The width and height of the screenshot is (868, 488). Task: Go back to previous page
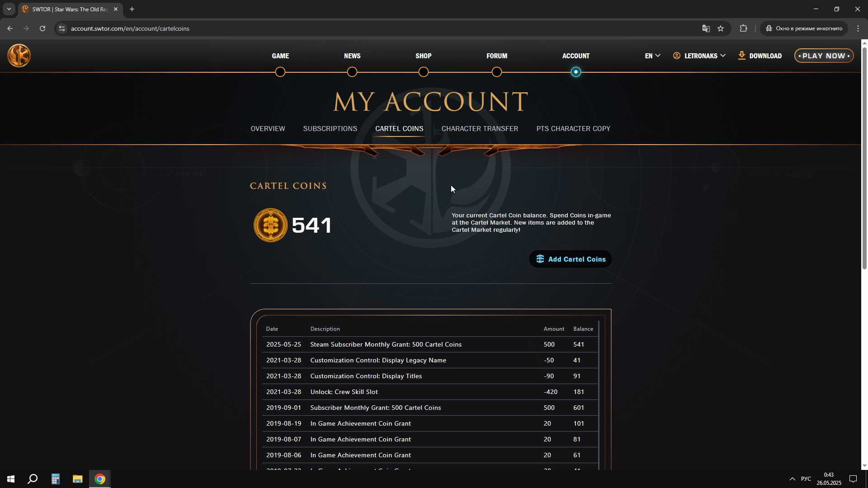click(x=10, y=28)
